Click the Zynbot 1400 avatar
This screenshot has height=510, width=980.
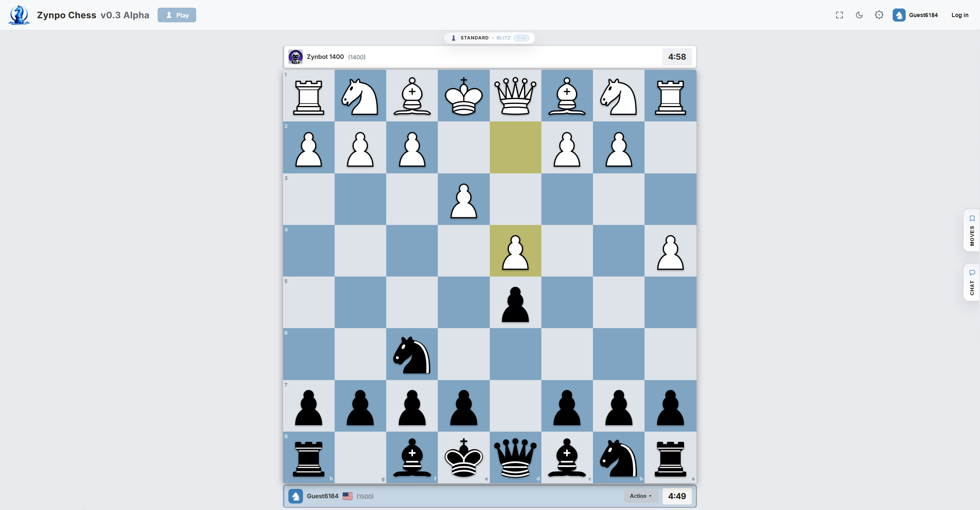tap(295, 57)
